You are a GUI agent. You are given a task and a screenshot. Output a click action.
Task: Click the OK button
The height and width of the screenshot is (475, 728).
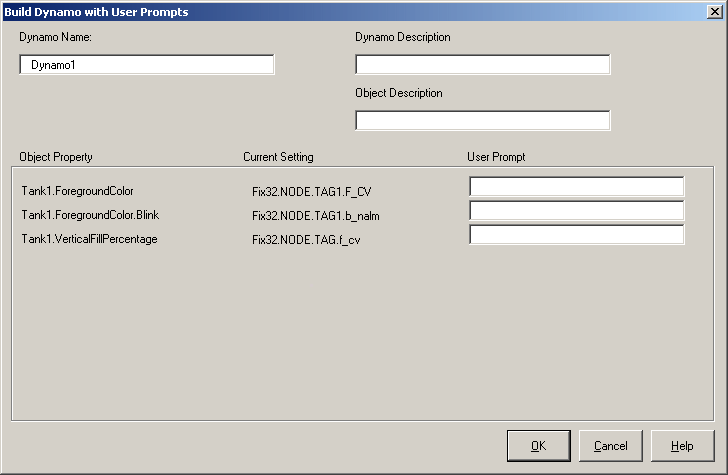tap(539, 446)
